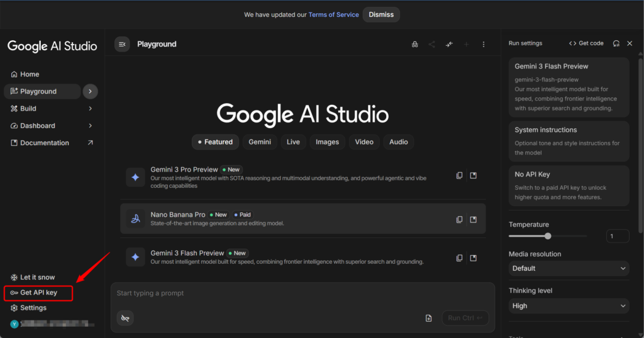The image size is (644, 338).
Task: Open the Terms of Service link
Action: 333,14
